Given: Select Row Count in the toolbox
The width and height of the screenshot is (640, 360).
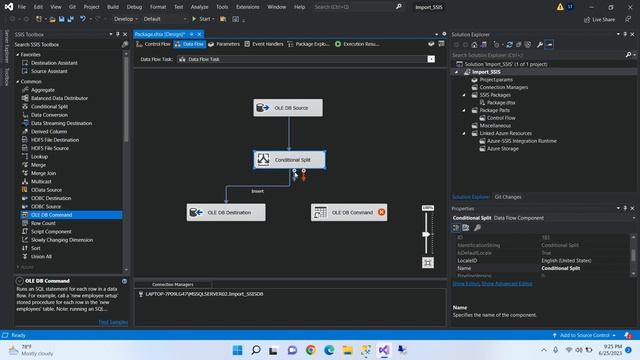Looking at the screenshot, I should click(43, 223).
